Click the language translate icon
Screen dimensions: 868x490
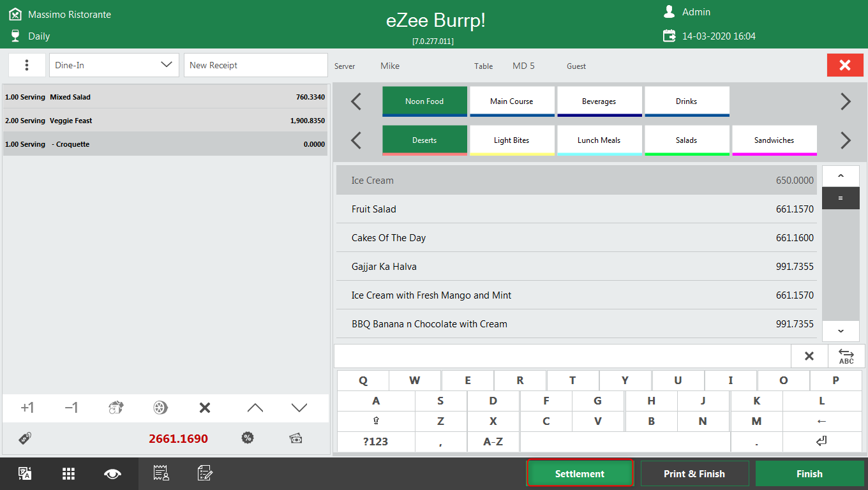click(25, 473)
